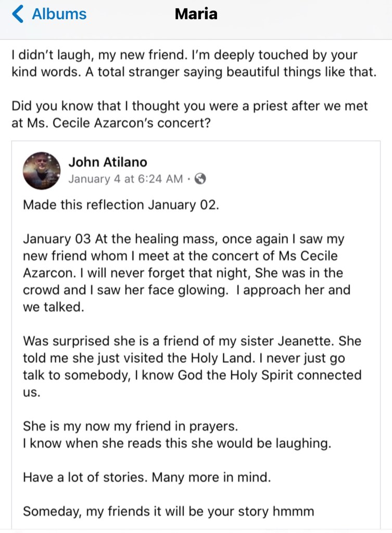Tap "Made this reflection January 02." line
The height and width of the screenshot is (533, 392).
coord(121,205)
